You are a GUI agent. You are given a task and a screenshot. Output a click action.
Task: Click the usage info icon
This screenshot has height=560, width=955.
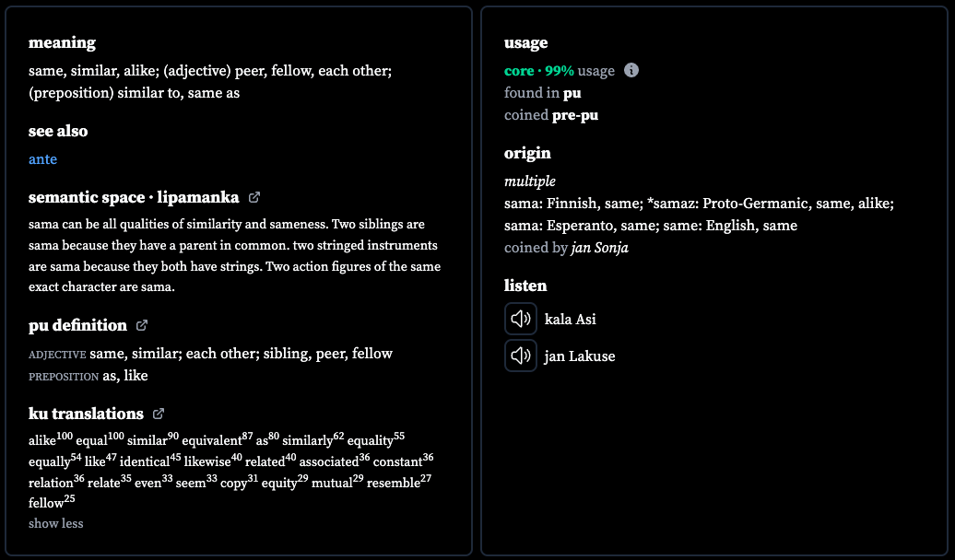[631, 71]
